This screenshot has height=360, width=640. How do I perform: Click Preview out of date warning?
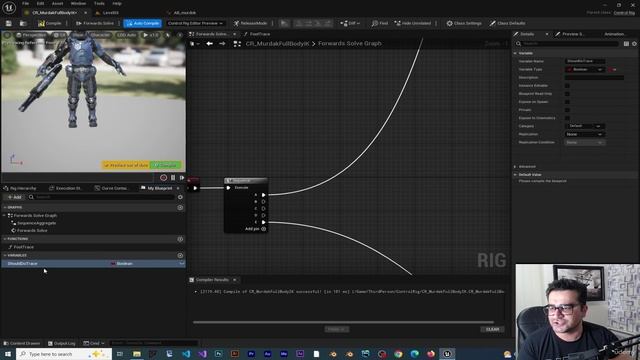coord(126,165)
